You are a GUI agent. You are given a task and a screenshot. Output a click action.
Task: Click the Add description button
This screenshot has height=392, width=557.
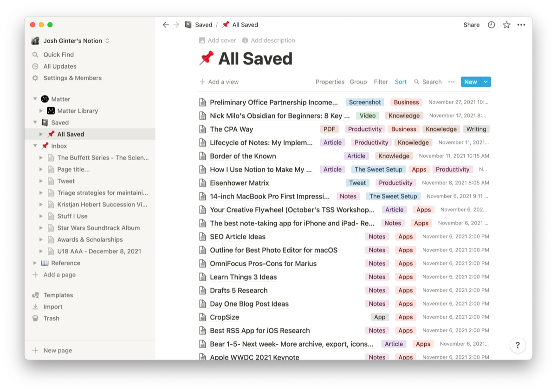tap(268, 40)
